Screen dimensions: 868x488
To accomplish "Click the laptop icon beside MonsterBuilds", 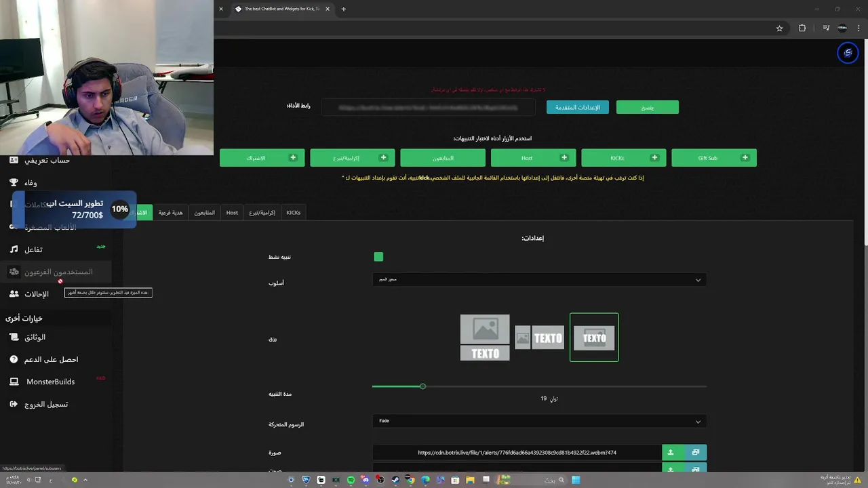I will 14,382.
